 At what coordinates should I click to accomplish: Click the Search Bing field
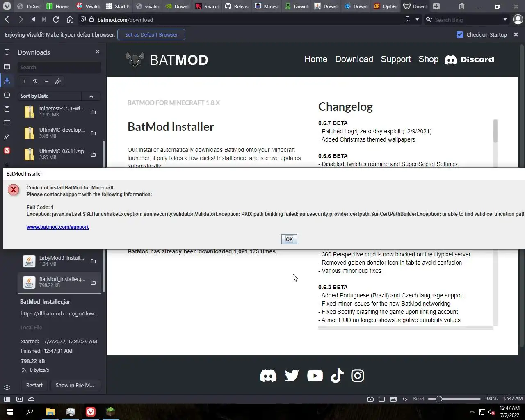click(467, 19)
